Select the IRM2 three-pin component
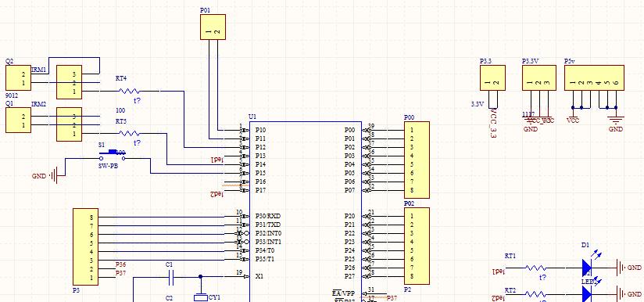 (69, 124)
